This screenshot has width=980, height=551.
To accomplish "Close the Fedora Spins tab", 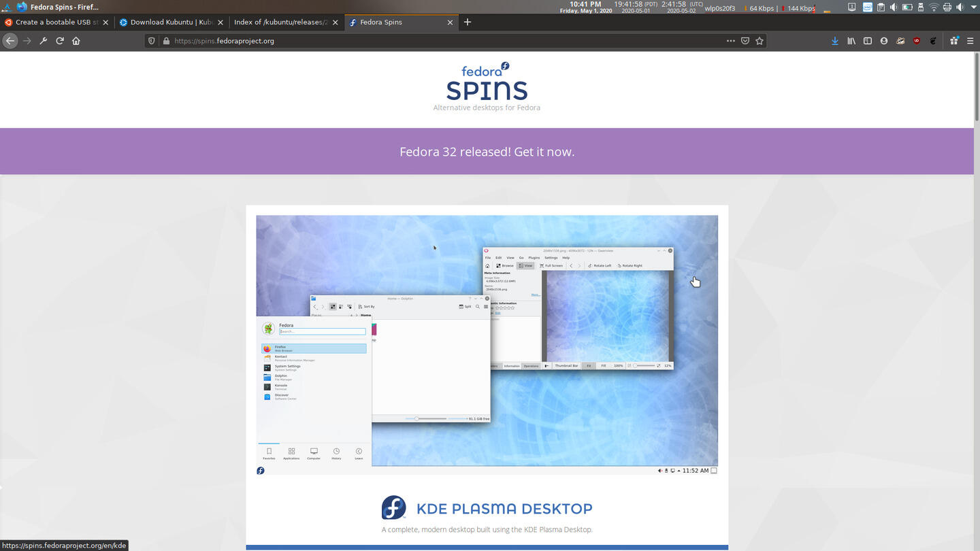I will point(450,22).
